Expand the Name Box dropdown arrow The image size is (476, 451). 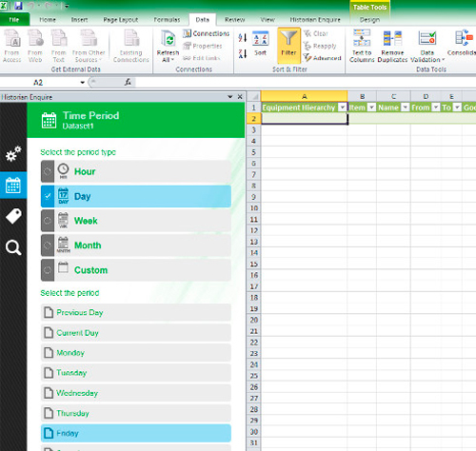[83, 83]
